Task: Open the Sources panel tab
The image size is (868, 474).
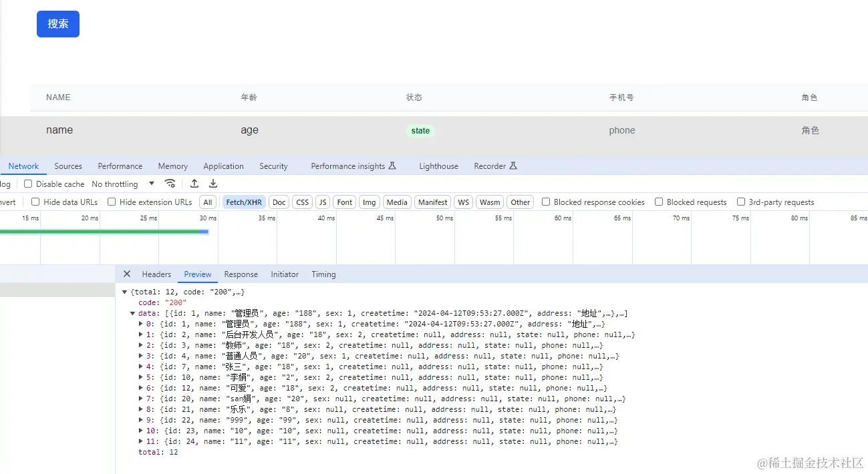Action: (68, 166)
